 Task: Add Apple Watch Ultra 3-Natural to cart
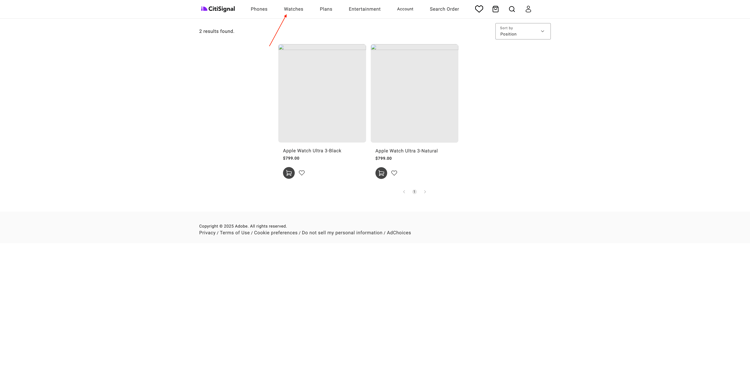[381, 173]
